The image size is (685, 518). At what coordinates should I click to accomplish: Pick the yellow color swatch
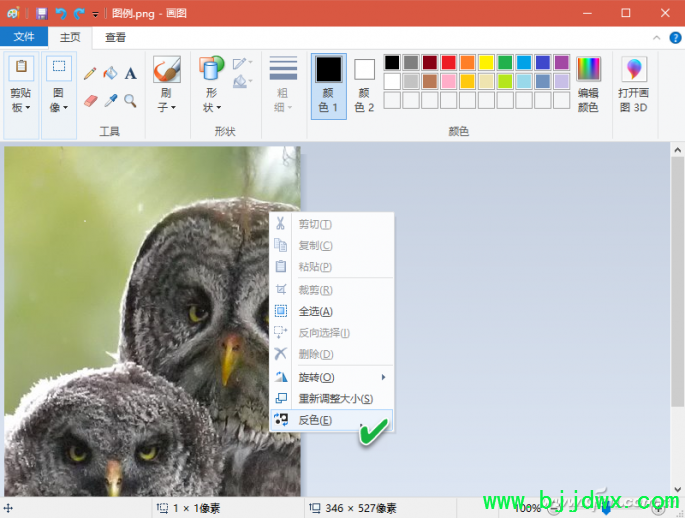(486, 62)
